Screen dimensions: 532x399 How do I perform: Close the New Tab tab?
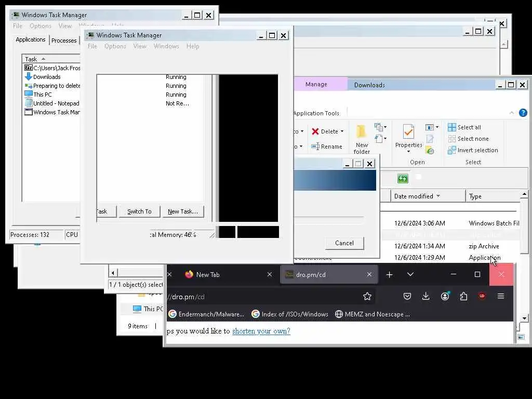(x=270, y=274)
